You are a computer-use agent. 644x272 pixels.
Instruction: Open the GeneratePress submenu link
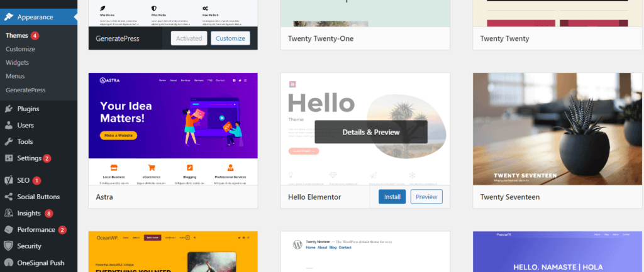(25, 90)
